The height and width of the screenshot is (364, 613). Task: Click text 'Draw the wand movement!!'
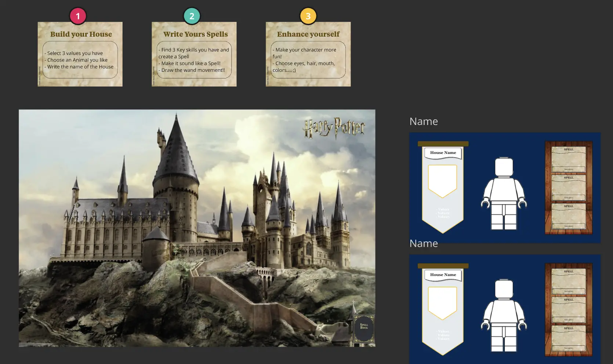click(193, 70)
